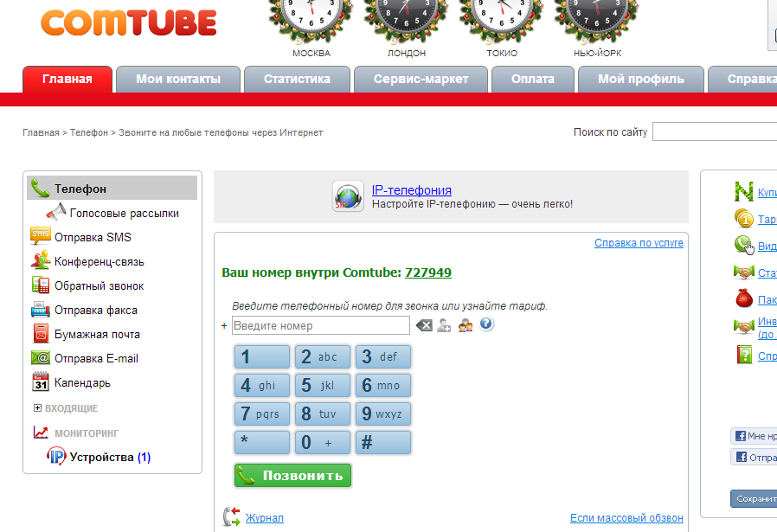Click the Сохранить button in the right panel
This screenshot has height=532, width=777.
(x=754, y=499)
